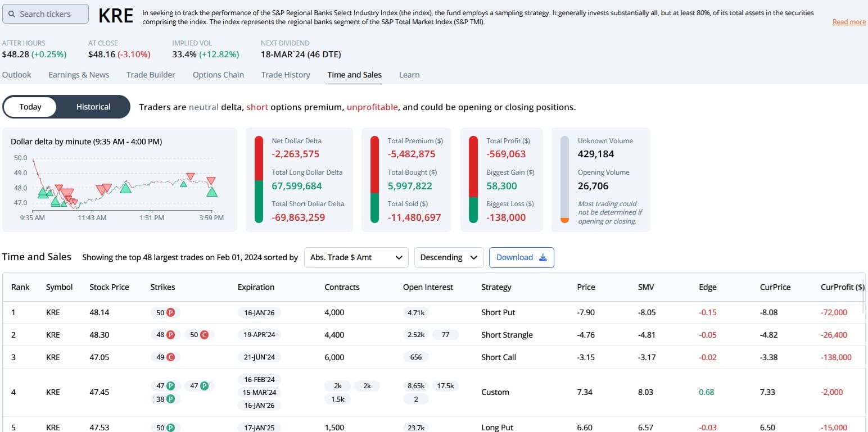Click the red C badge on strike 49
This screenshot has height=432, width=868.
point(170,357)
